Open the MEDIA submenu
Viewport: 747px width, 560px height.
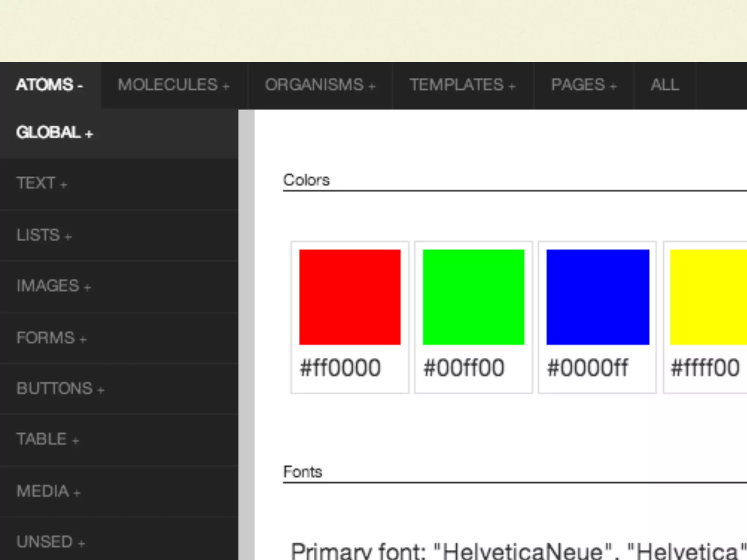49,491
